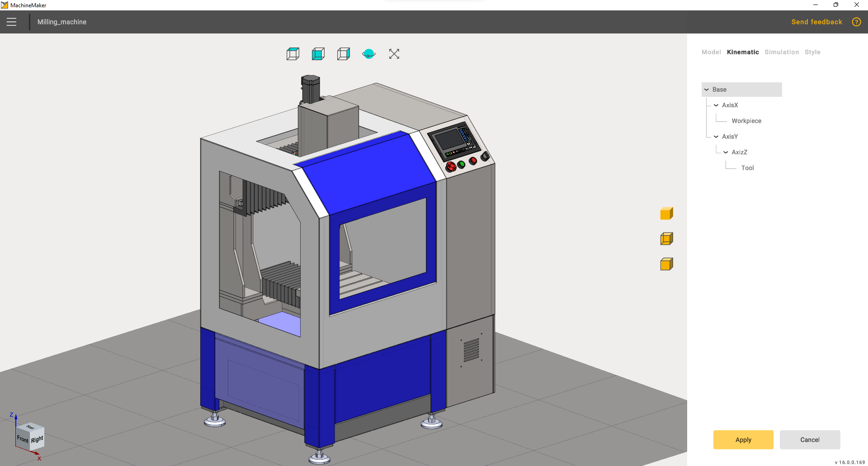This screenshot has width=868, height=466.
Task: Click the fit-to-screen arrows icon
Action: (x=394, y=54)
